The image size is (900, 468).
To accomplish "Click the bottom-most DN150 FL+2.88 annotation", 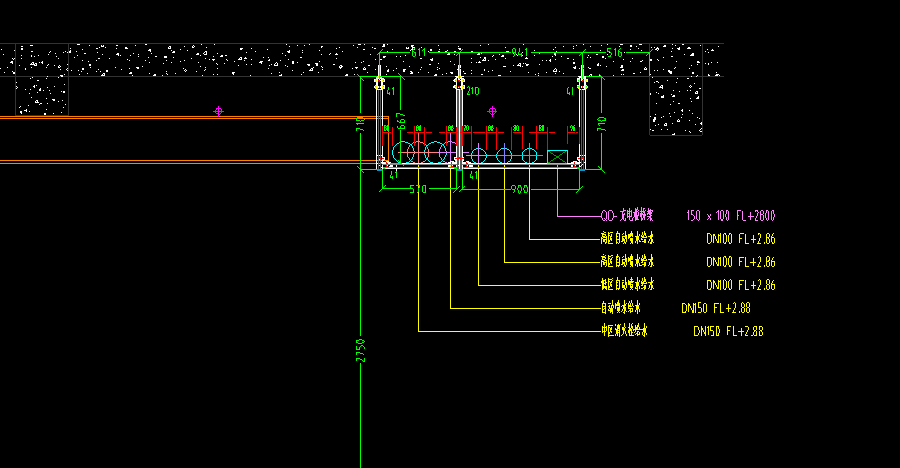I will [x=728, y=331].
